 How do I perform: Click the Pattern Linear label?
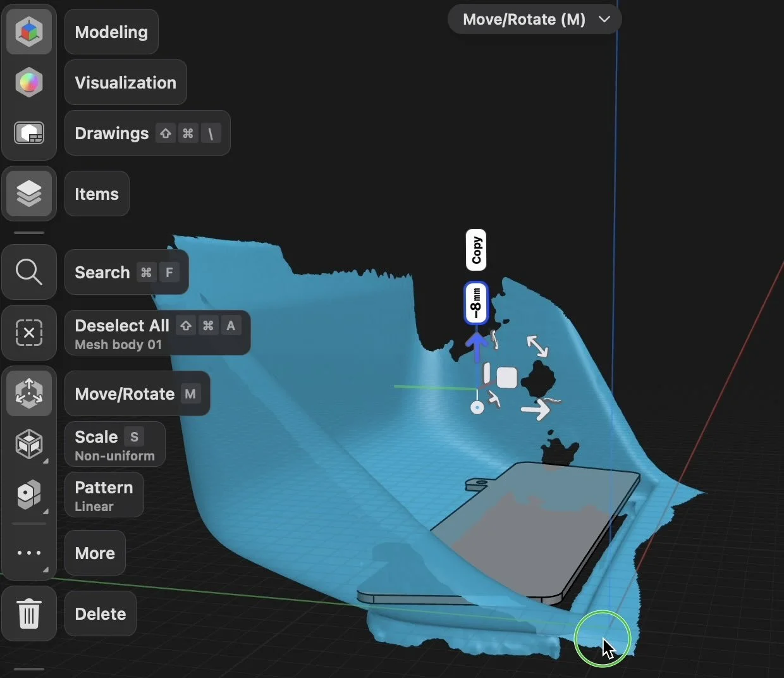pos(104,495)
